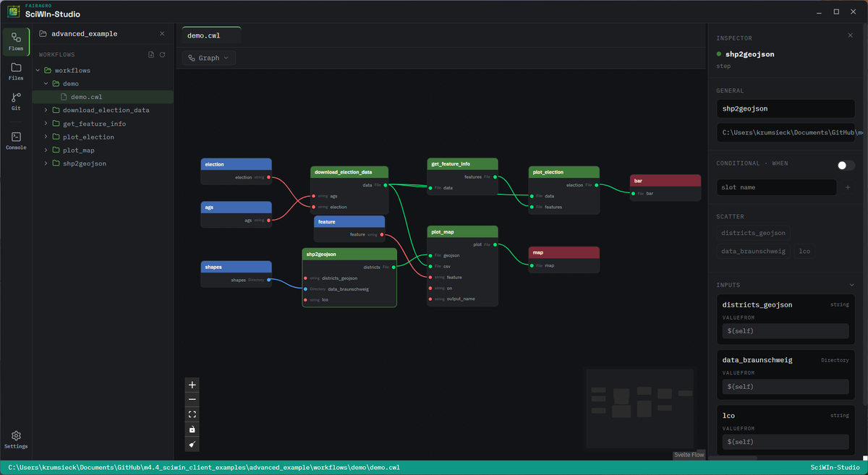Click the graph minimap
This screenshot has height=475, width=868.
coord(639,408)
